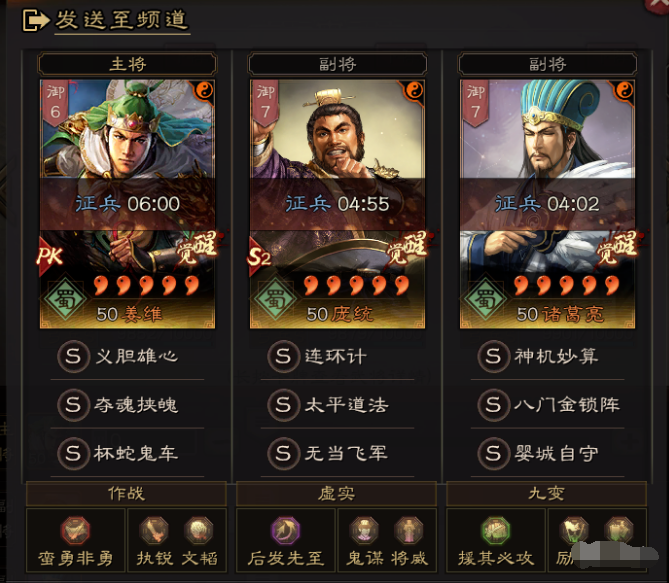Click the 发送至频道 share arrow icon
The image size is (669, 583).
point(36,20)
